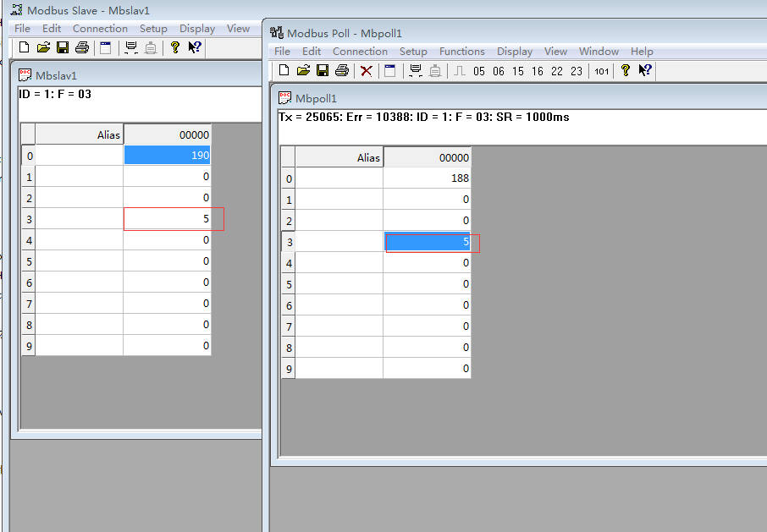Image resolution: width=767 pixels, height=532 pixels.
Task: Click function 22 button in Modbus Poll toolbar
Action: tap(557, 71)
